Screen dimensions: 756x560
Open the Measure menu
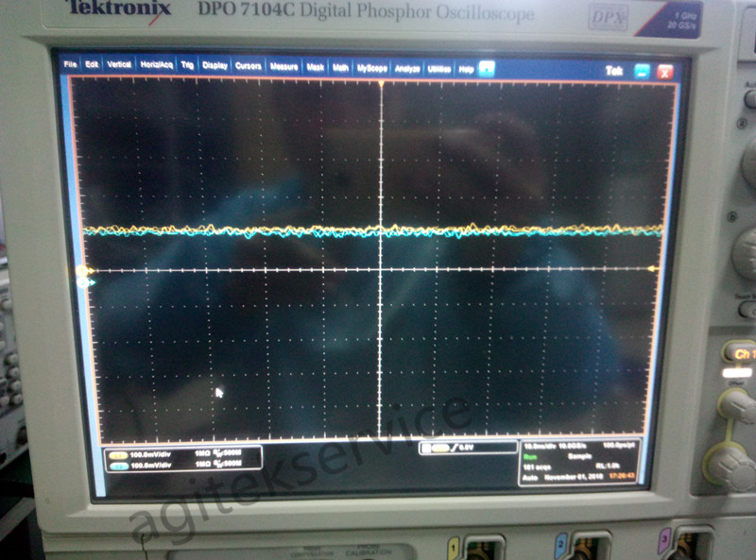coord(283,67)
